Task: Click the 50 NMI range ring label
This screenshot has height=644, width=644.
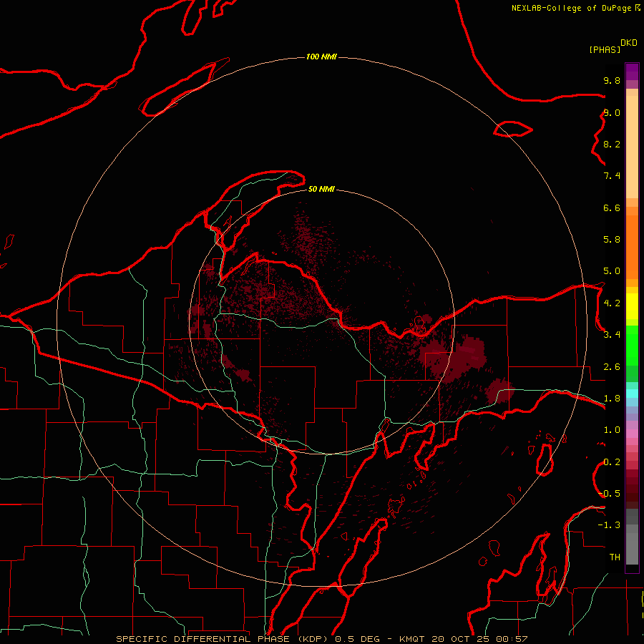Action: point(321,189)
